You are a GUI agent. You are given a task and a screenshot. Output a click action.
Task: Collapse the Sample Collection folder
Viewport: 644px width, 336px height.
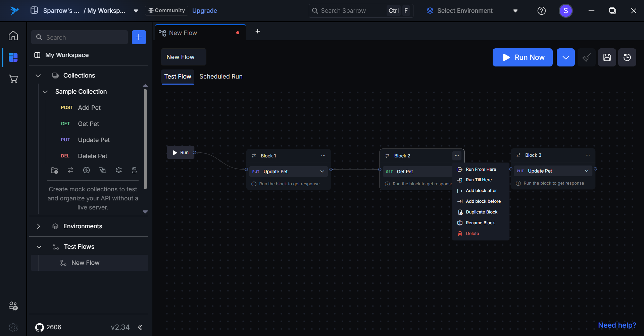pos(45,92)
